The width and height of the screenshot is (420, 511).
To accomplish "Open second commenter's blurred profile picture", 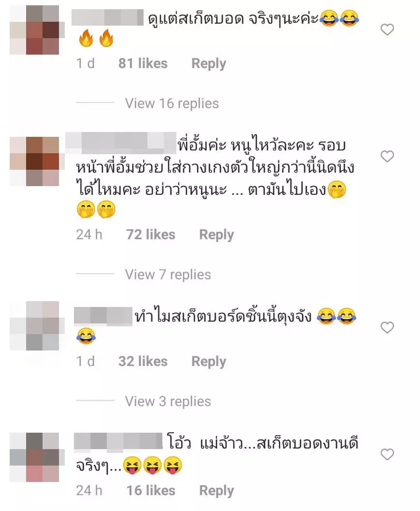I will click(x=34, y=161).
